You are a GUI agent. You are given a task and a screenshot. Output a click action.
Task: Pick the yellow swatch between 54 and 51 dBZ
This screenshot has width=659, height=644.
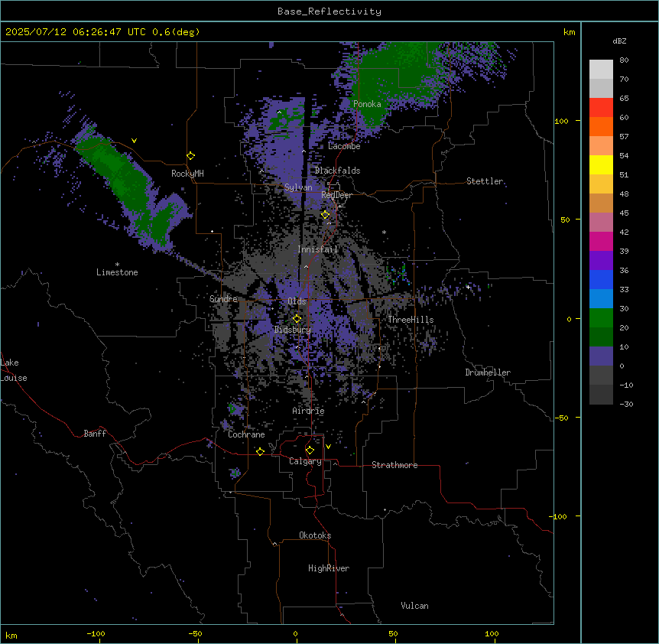(x=601, y=164)
